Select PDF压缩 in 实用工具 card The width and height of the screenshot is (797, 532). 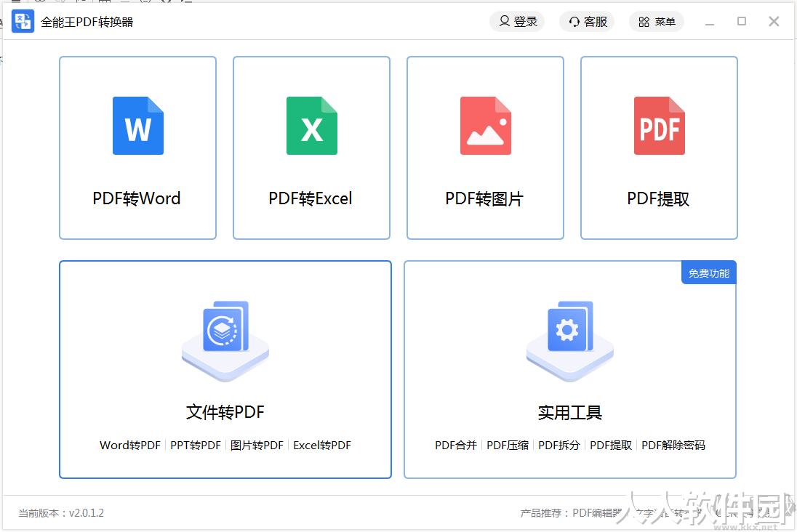(x=508, y=445)
